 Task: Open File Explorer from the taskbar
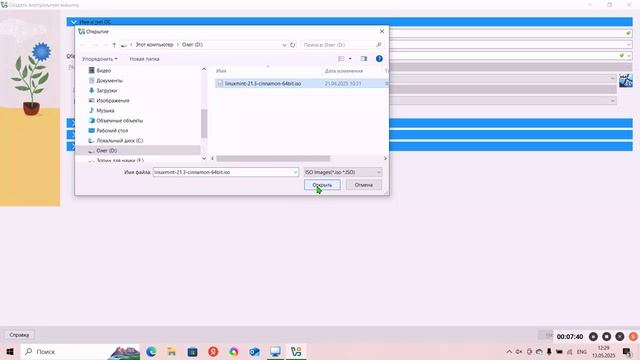tap(172, 351)
